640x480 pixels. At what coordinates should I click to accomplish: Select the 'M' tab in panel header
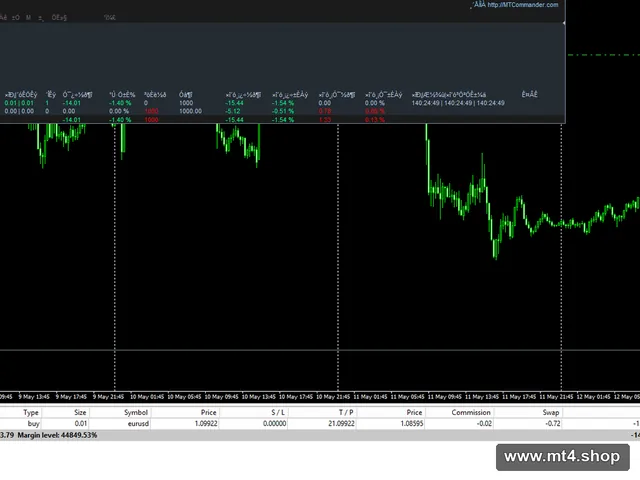(x=28, y=18)
